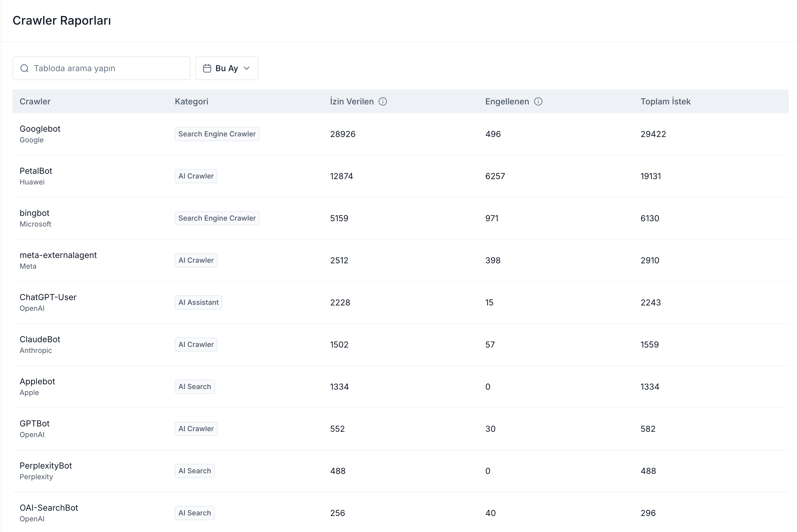This screenshot has height=532, width=797.
Task: Click the AI Search tag for Applebot
Action: coord(194,386)
